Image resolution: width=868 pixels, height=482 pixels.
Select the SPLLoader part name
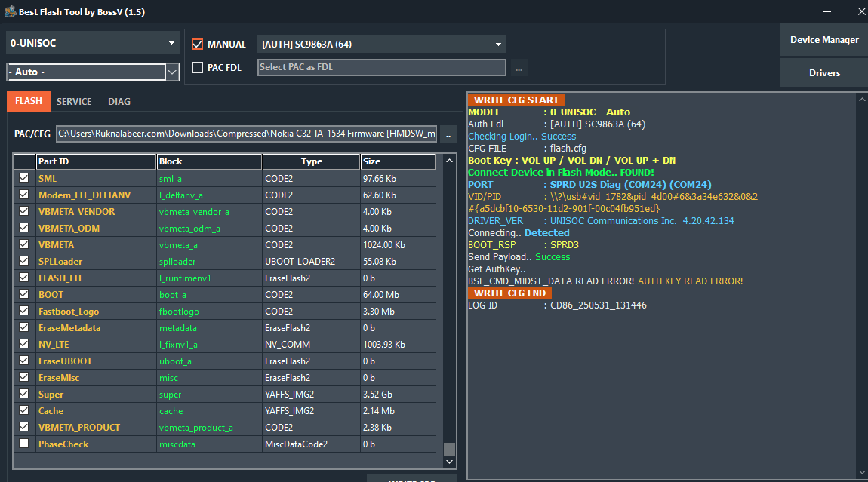pos(60,261)
